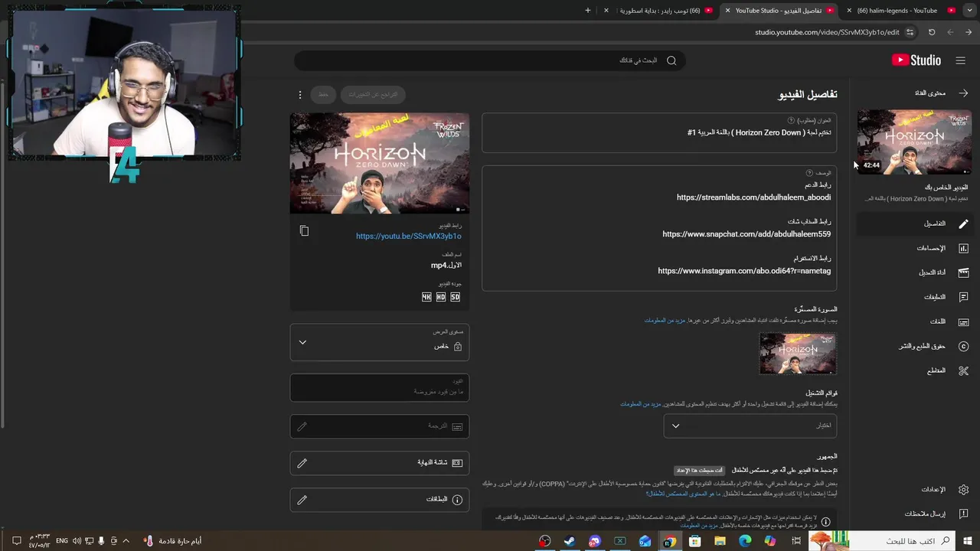
Task: Click the video preview player image
Action: (x=380, y=163)
